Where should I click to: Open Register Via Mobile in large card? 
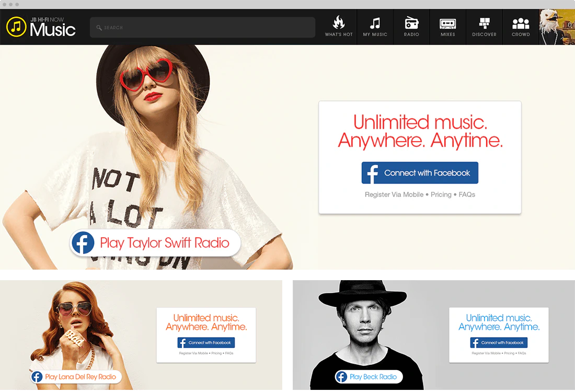click(394, 194)
